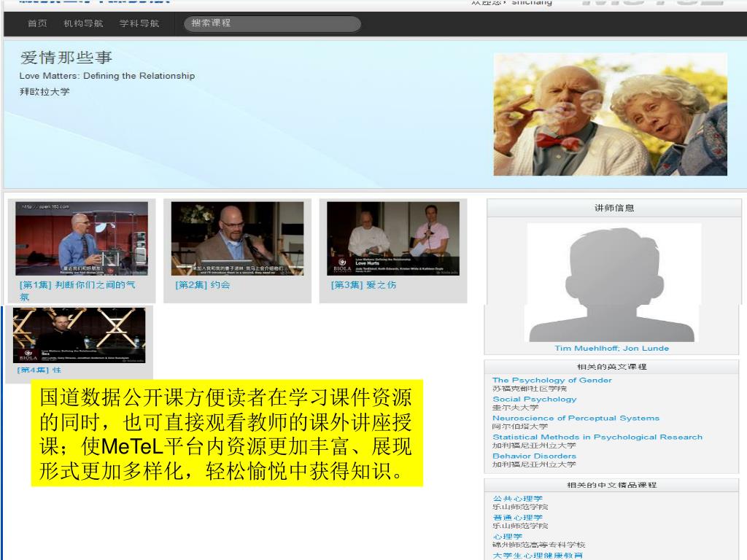Viewport: 747px width, 560px height.
Task: Open The Psychology of Gender course
Action: (x=552, y=380)
